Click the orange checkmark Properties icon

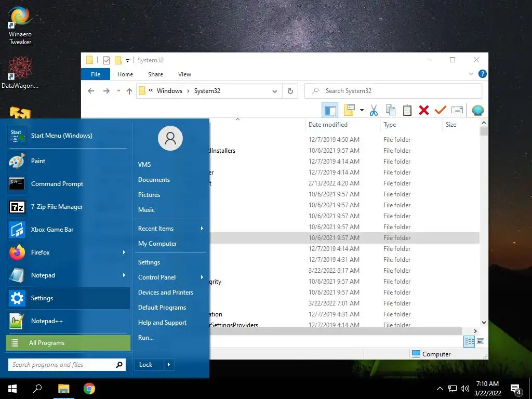pyautogui.click(x=441, y=110)
